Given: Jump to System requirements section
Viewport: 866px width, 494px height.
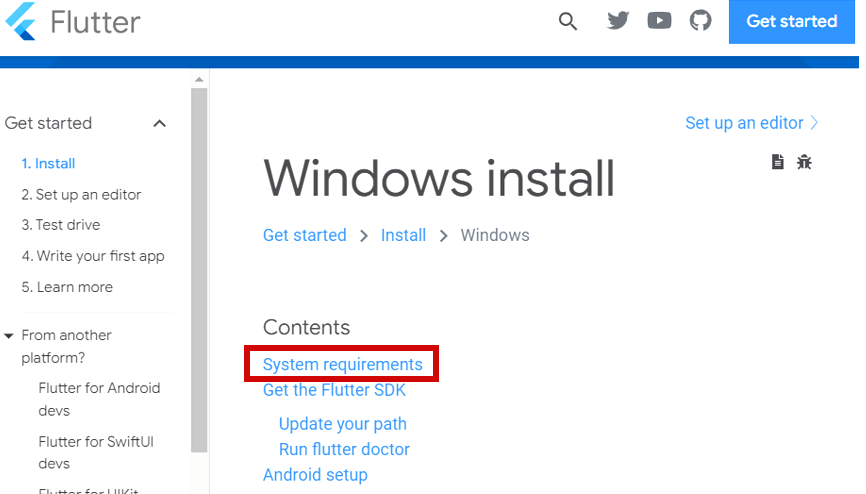Looking at the screenshot, I should click(x=342, y=365).
